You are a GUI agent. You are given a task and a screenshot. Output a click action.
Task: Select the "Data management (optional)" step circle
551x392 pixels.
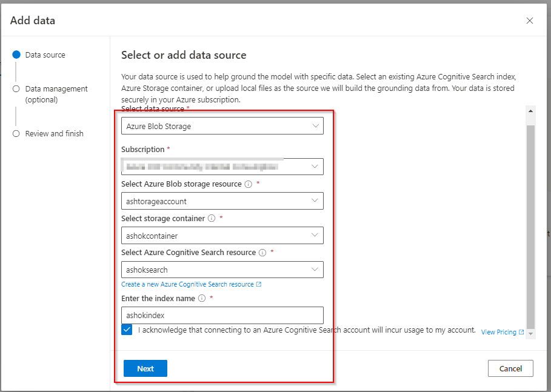(x=16, y=88)
